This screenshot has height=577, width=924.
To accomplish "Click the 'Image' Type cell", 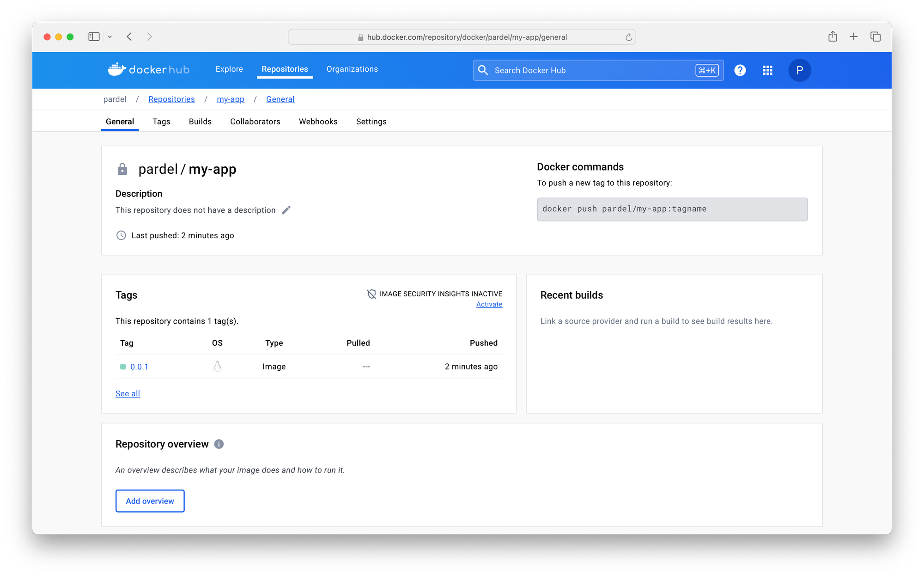I will point(274,367).
